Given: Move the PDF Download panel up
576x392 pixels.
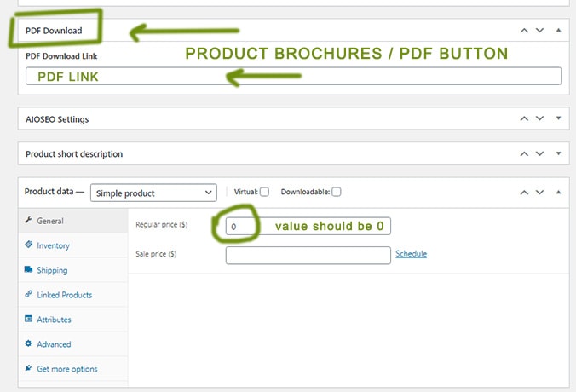Looking at the screenshot, I should 525,30.
